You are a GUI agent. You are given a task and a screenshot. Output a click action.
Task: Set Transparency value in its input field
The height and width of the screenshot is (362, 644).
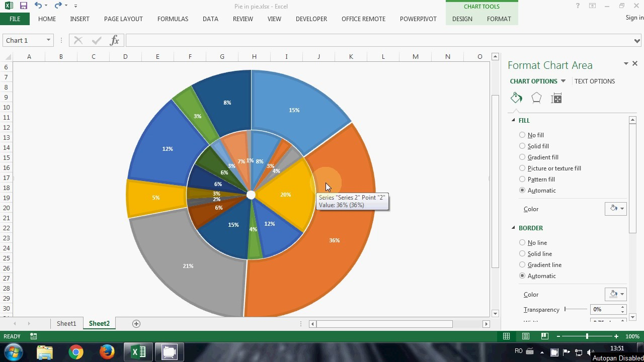click(602, 309)
